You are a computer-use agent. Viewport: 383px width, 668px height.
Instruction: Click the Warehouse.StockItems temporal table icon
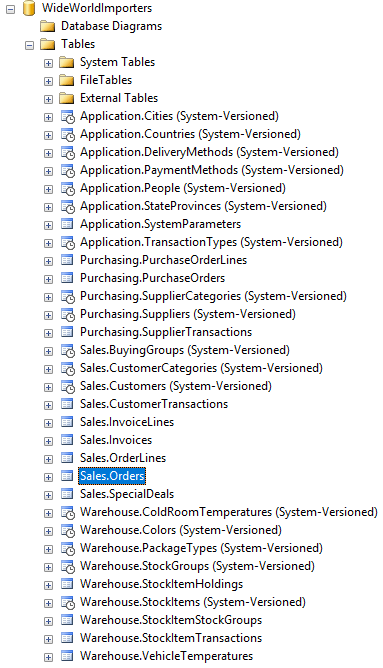(x=68, y=603)
